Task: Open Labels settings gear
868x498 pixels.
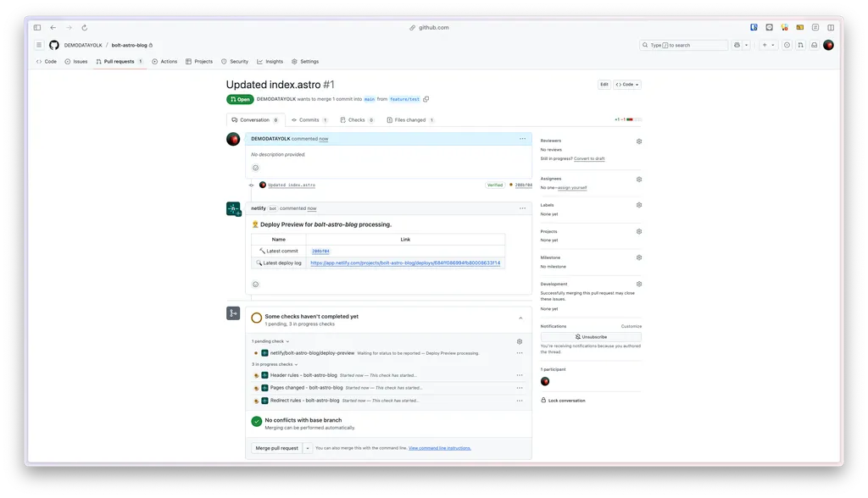Action: [639, 205]
